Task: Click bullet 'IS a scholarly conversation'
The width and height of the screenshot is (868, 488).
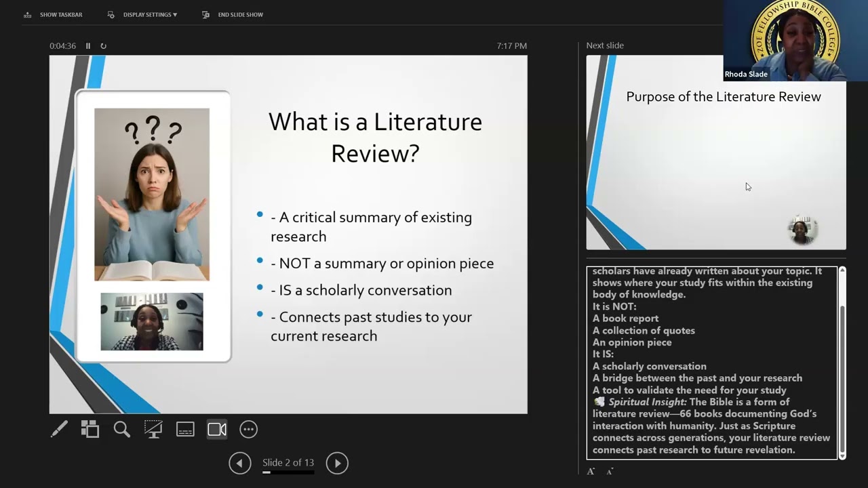Action: [361, 290]
